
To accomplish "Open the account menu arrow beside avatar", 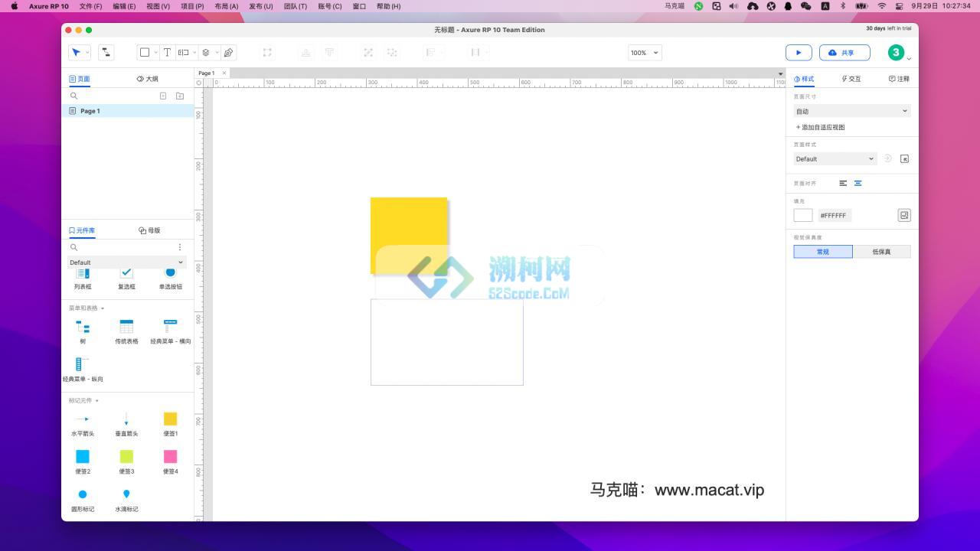I will [x=909, y=58].
